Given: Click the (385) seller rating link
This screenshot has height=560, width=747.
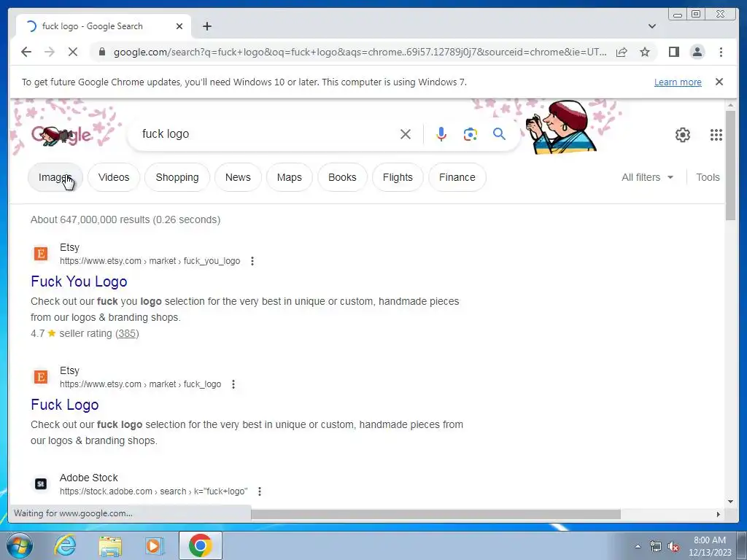Looking at the screenshot, I should (127, 333).
